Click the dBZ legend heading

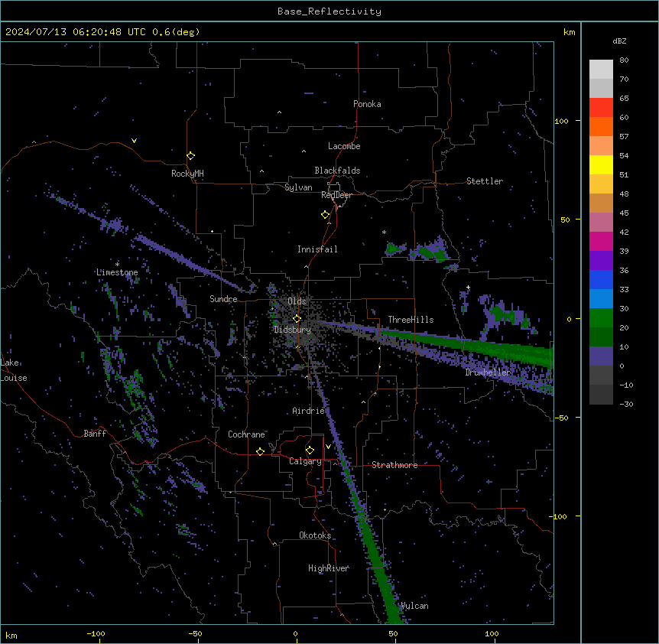pos(619,41)
